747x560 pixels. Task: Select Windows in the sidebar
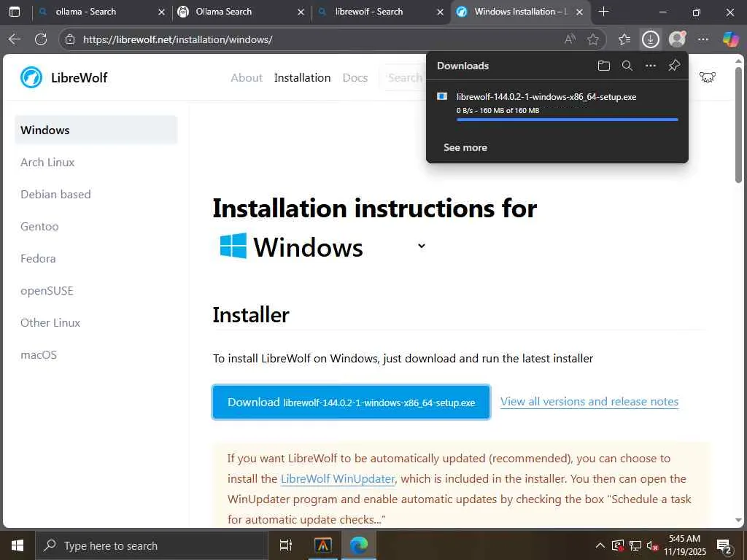click(x=96, y=130)
